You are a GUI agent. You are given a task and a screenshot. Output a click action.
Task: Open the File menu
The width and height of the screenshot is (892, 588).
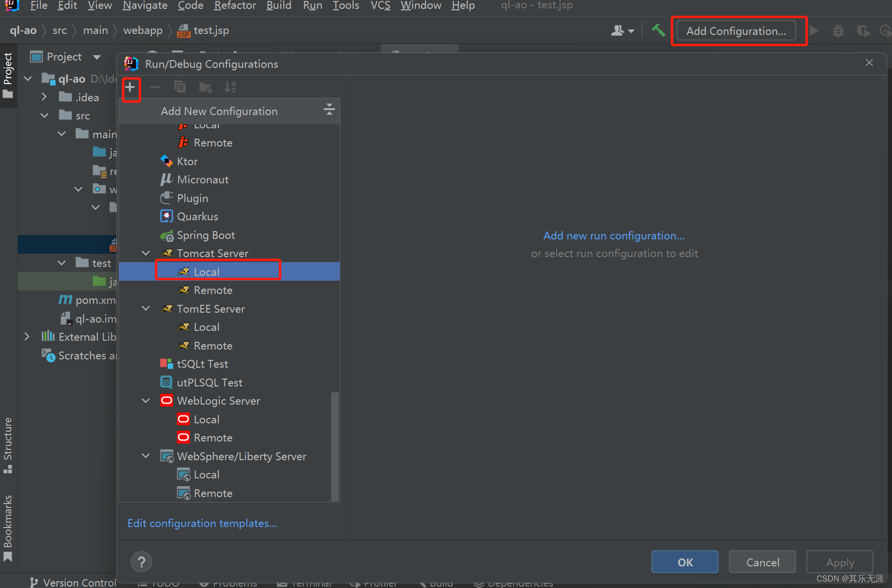(39, 5)
